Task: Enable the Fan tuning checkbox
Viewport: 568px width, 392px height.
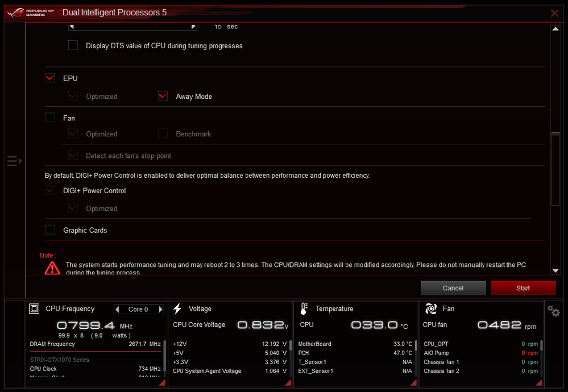Action: tap(51, 118)
